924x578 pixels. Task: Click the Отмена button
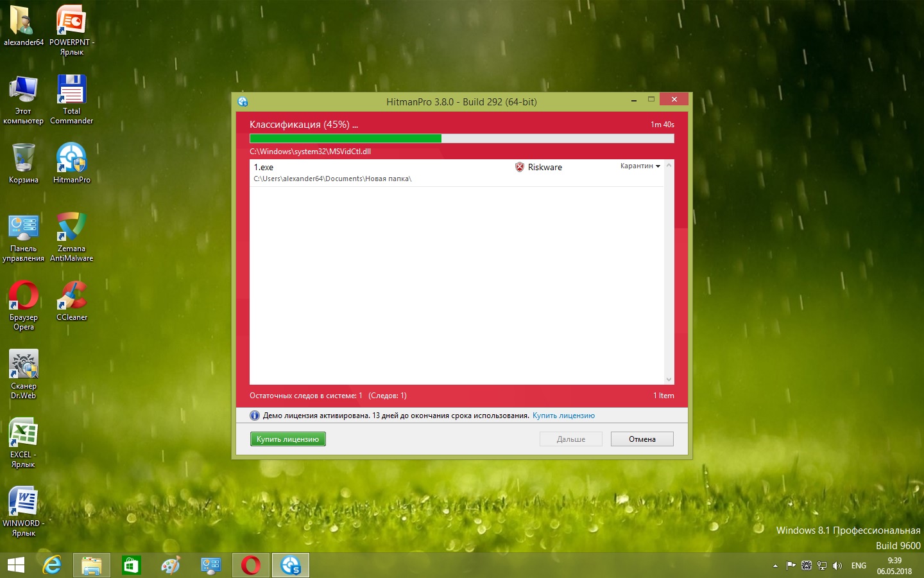[x=642, y=439]
